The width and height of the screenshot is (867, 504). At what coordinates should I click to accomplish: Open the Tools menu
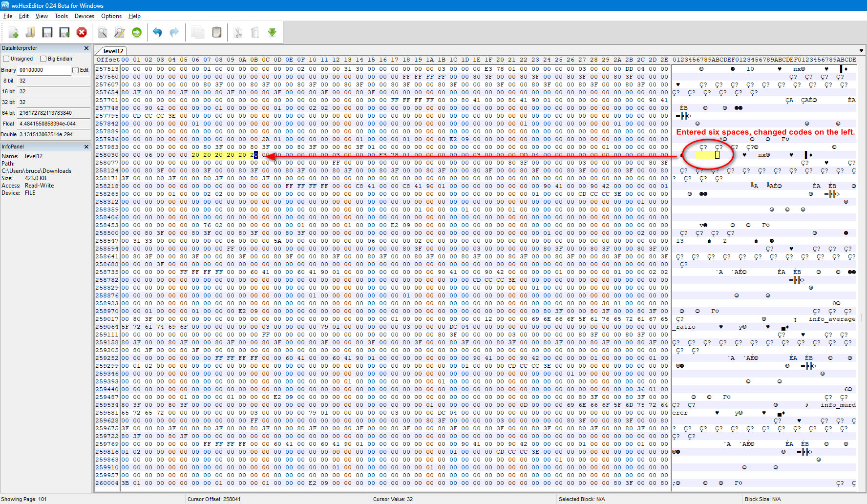[61, 16]
